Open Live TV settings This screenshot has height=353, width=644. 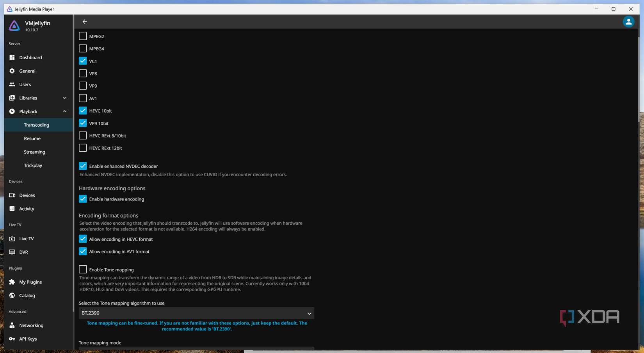[x=26, y=238]
